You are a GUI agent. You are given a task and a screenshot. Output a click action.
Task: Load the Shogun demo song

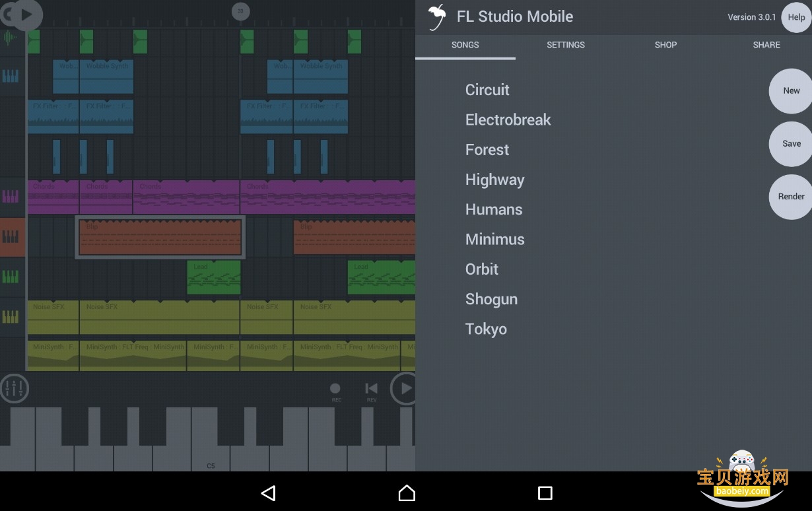point(491,300)
